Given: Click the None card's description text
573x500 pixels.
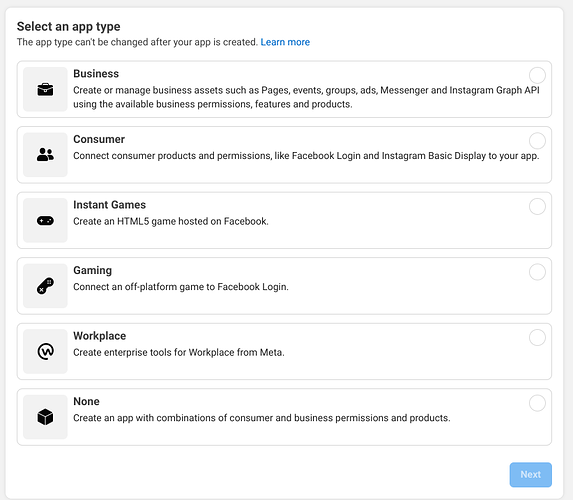Looking at the screenshot, I should point(262,418).
